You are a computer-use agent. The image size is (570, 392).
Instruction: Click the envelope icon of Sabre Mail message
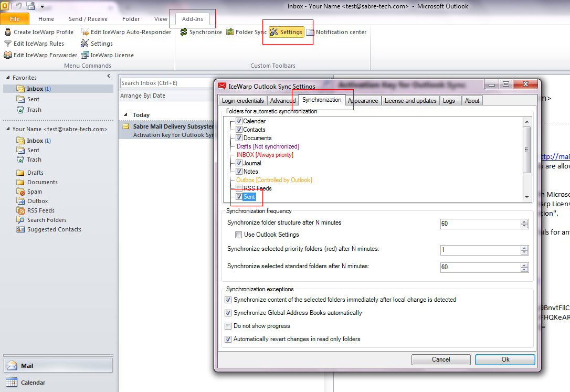tap(126, 126)
